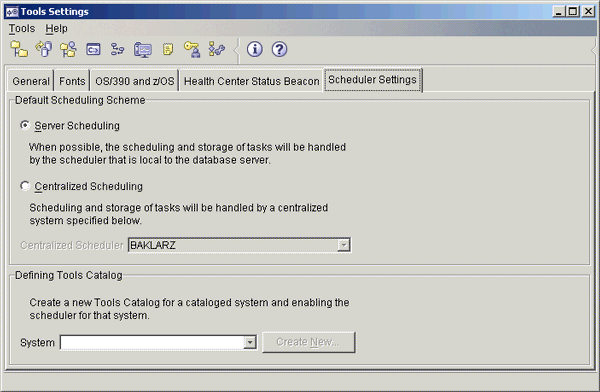Open the Command Editor prompt icon

(x=93, y=49)
